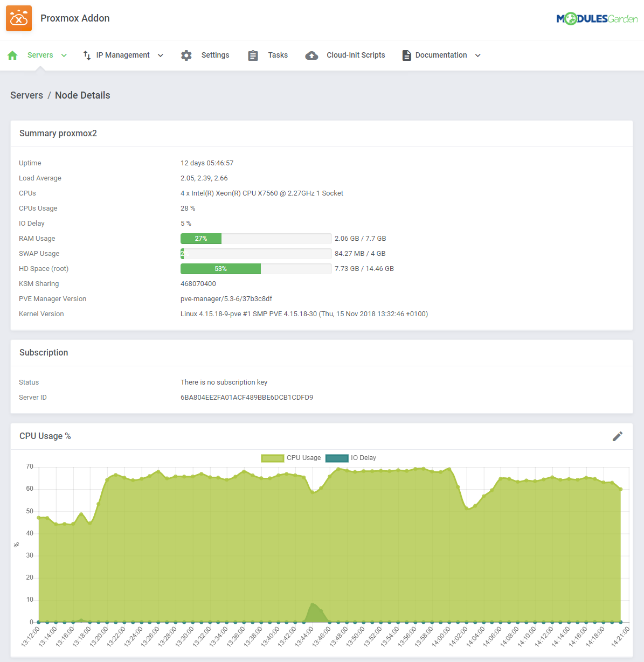Click the Cloud-Init Scripts cloud upload icon

(311, 55)
